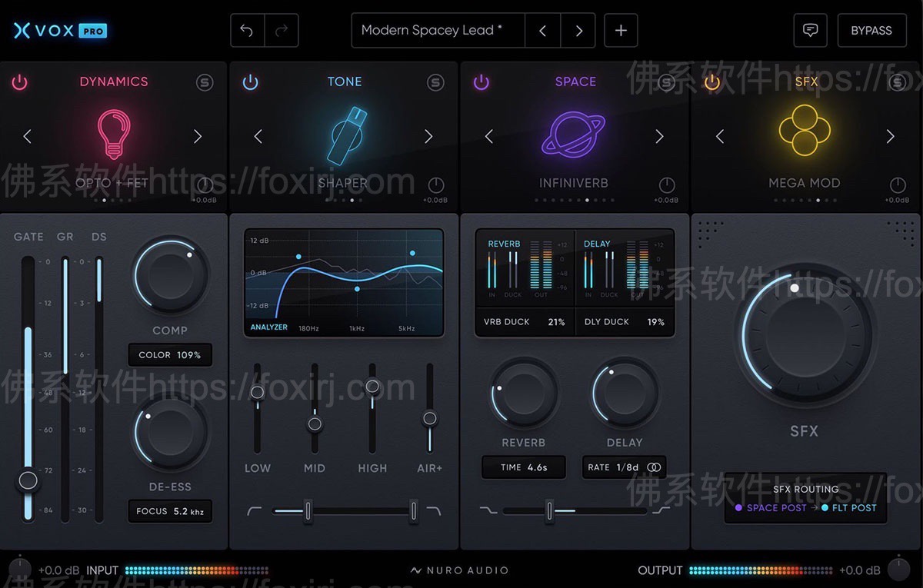Screen dimensions: 923x588
Task: Open the next preset with the right arrow
Action: (578, 30)
